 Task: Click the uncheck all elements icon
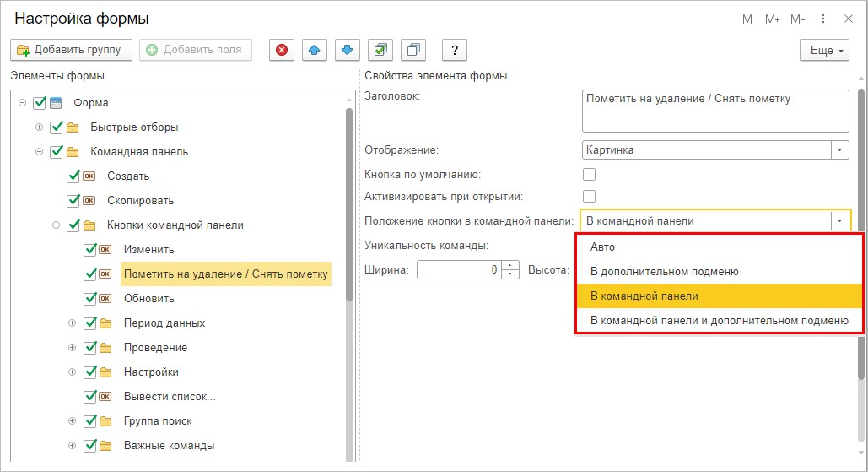pos(413,50)
